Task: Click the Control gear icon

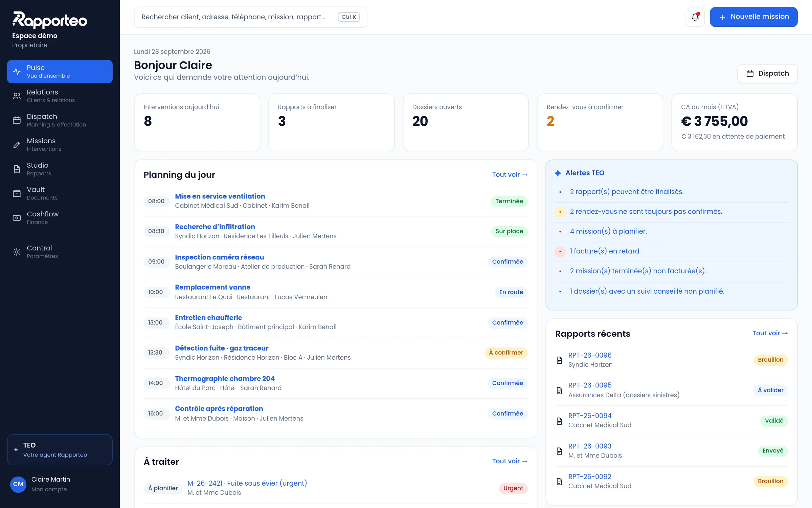Action: click(17, 252)
